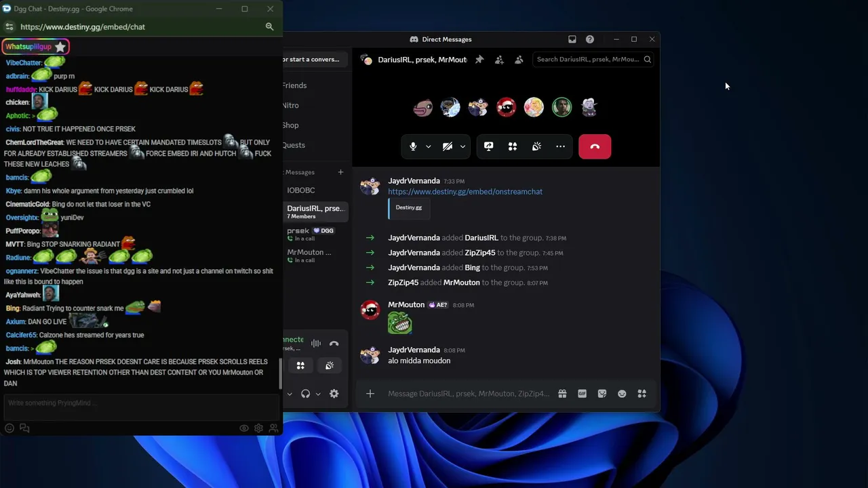Deafen audio with headphones icon
Screen dimensions: 868x488
coord(305,394)
